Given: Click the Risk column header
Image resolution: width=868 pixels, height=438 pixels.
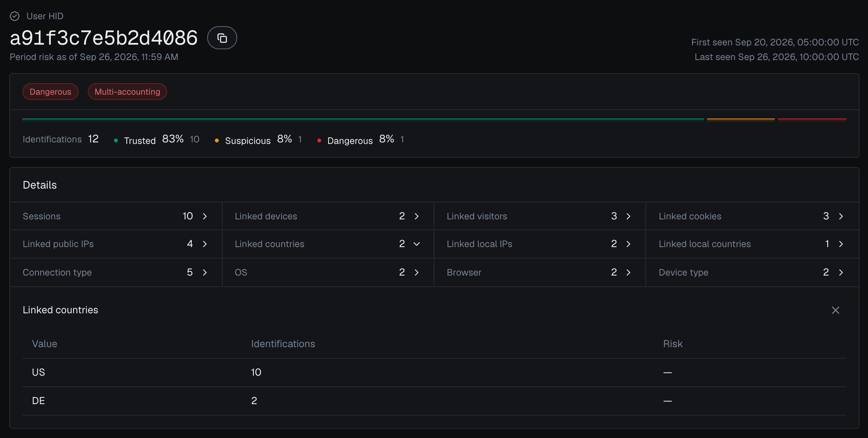Looking at the screenshot, I should pos(673,344).
